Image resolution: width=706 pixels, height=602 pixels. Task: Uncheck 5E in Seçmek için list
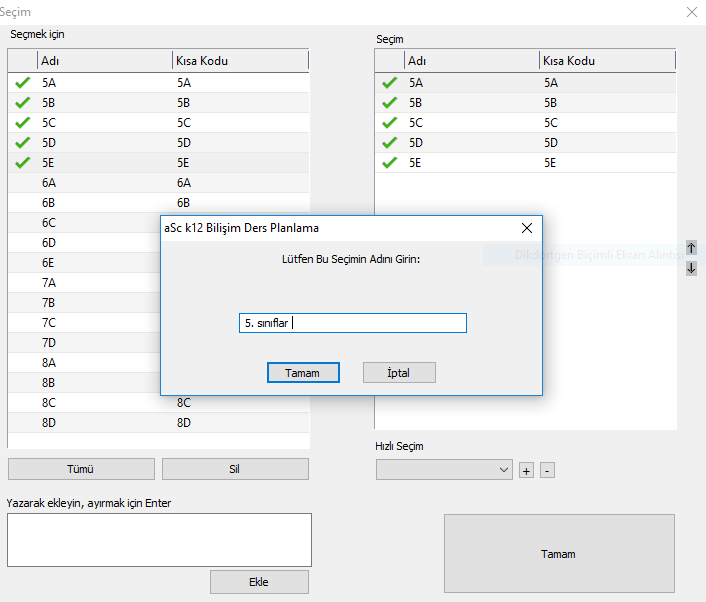[23, 163]
